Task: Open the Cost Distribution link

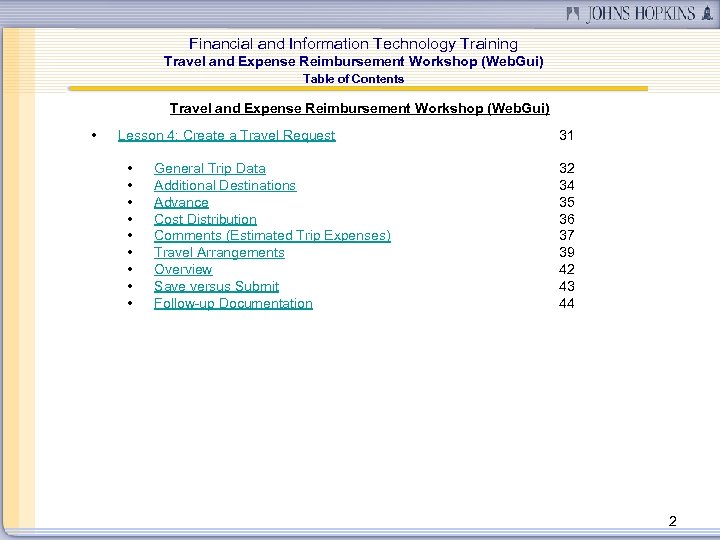Action: click(x=205, y=219)
